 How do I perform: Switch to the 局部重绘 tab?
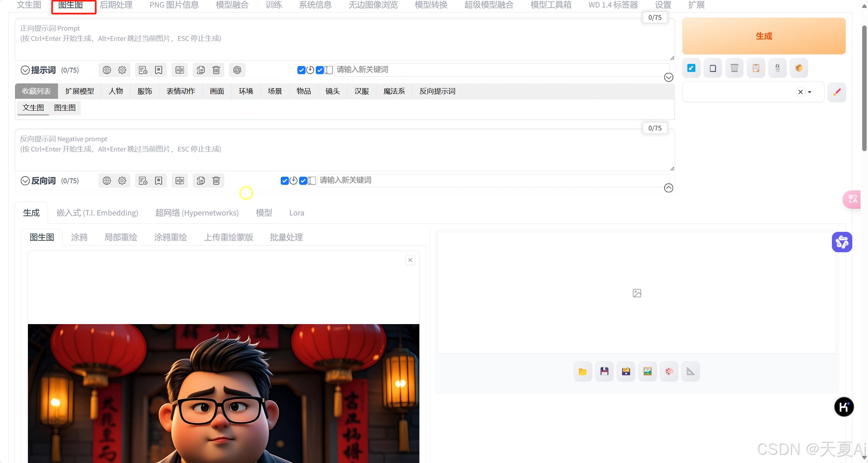[121, 237]
